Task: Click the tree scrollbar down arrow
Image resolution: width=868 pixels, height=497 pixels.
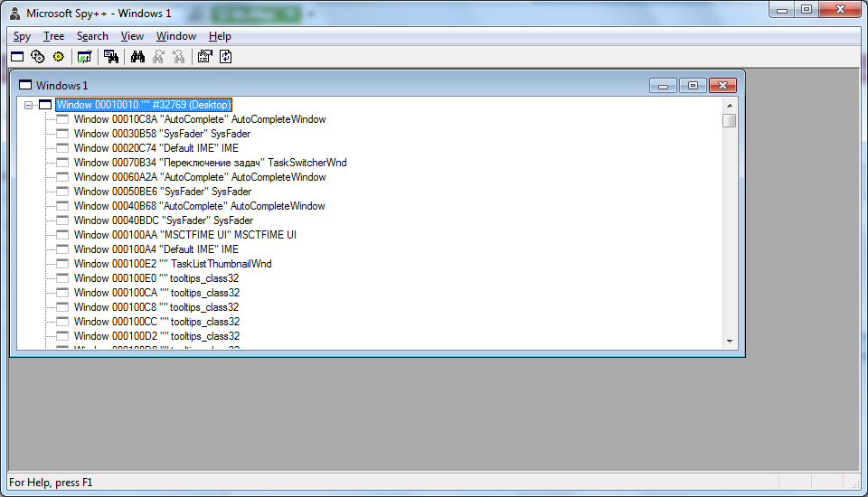Action: 730,342
